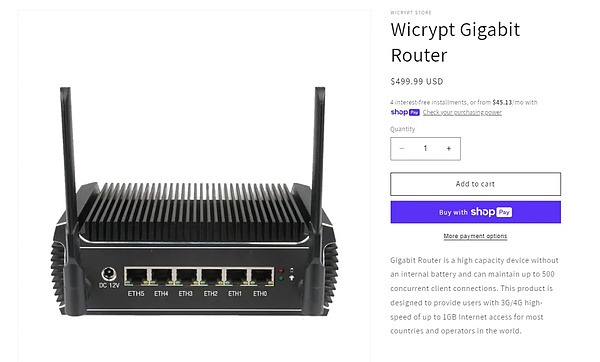Click the ETH3 port on the router image

tap(186, 277)
